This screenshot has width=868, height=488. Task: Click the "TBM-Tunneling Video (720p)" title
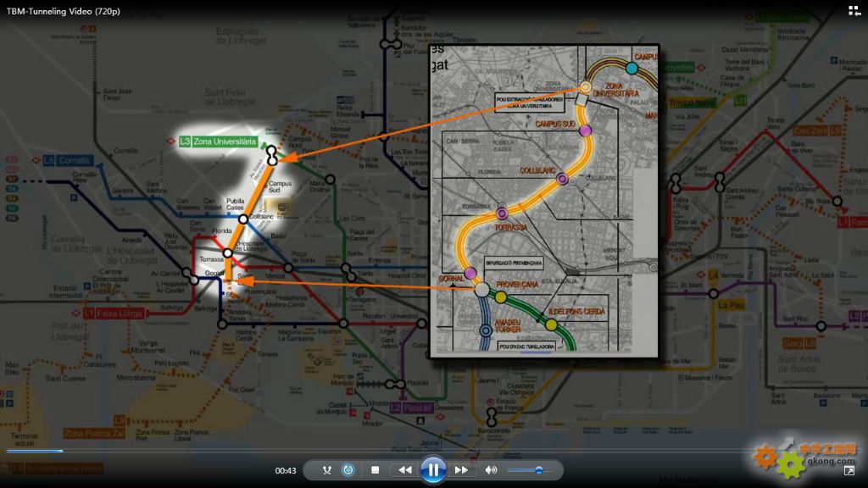click(63, 11)
